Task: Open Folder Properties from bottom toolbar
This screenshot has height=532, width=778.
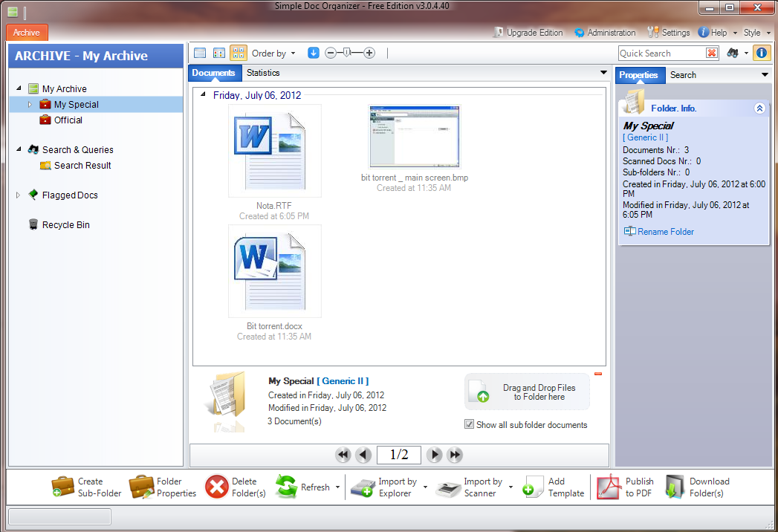Action: click(141, 487)
